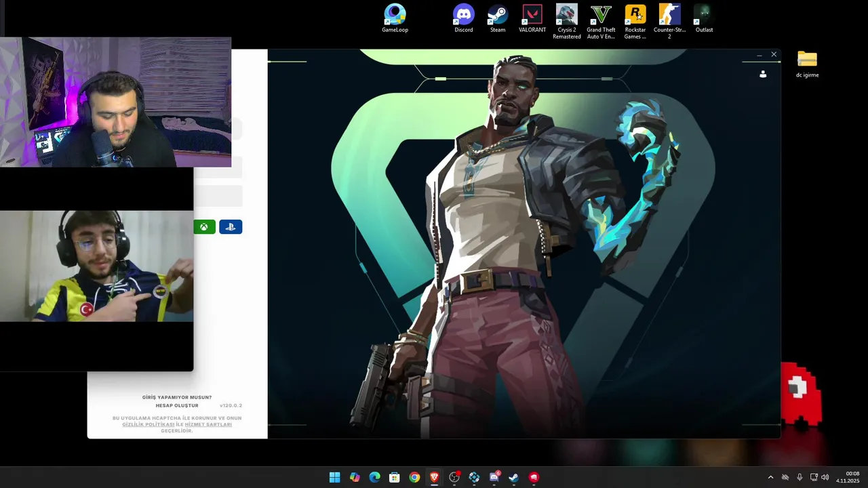Open the Steam desktop shortcut
Screen dimensions: 868x488
pos(498,19)
